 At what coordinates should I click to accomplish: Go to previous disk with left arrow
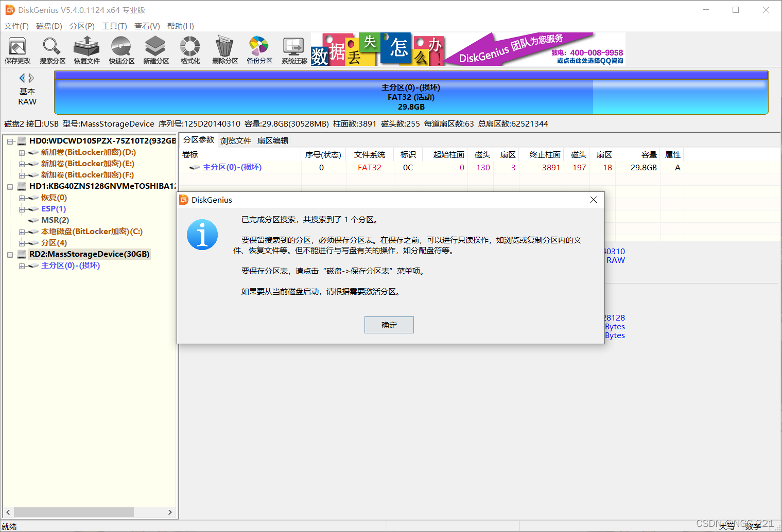22,78
